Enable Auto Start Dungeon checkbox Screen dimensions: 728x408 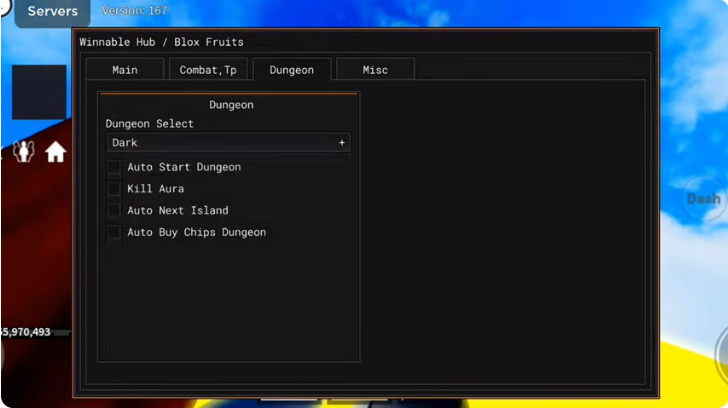114,167
